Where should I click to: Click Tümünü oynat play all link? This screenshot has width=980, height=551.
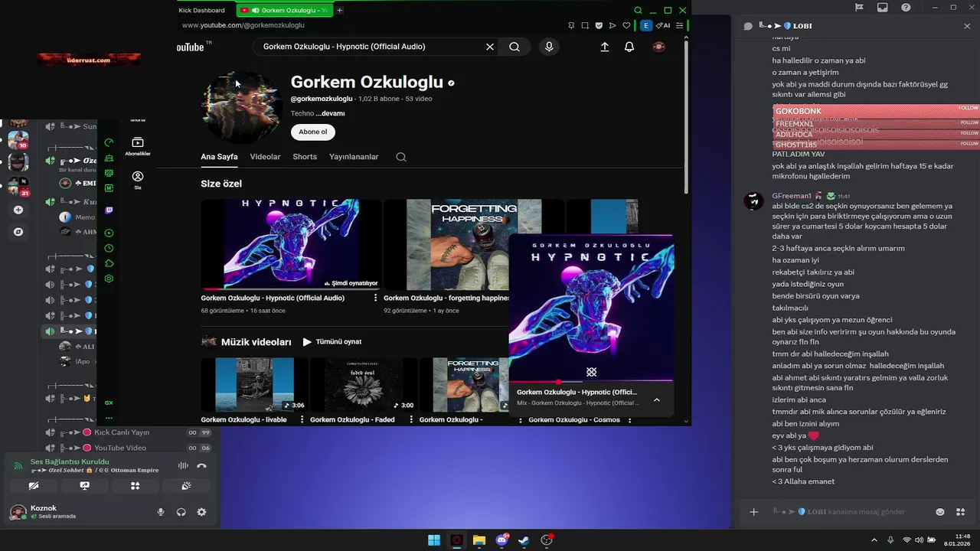(332, 341)
